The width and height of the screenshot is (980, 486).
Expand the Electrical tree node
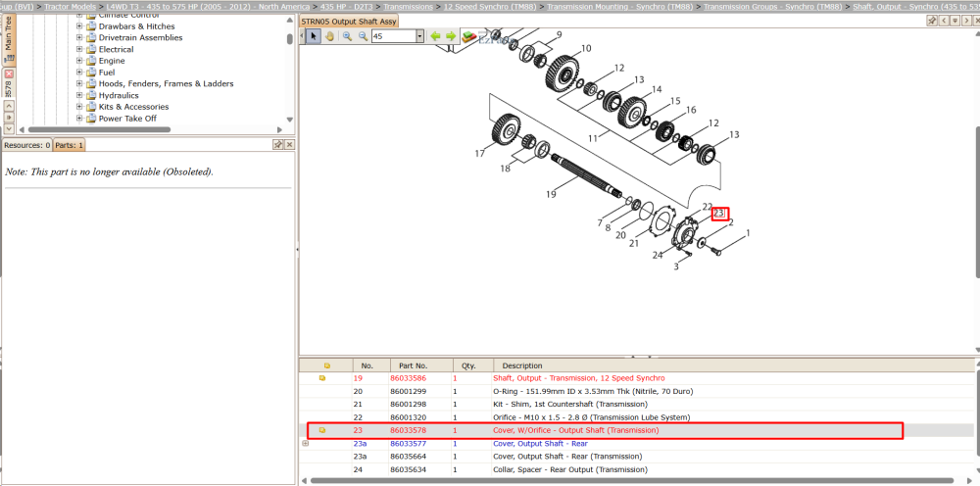pos(79,49)
